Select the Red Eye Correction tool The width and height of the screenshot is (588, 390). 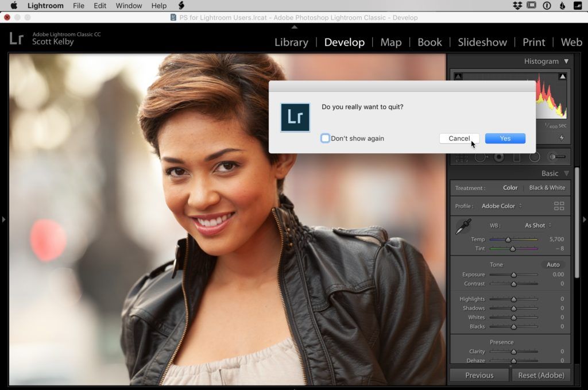point(498,157)
